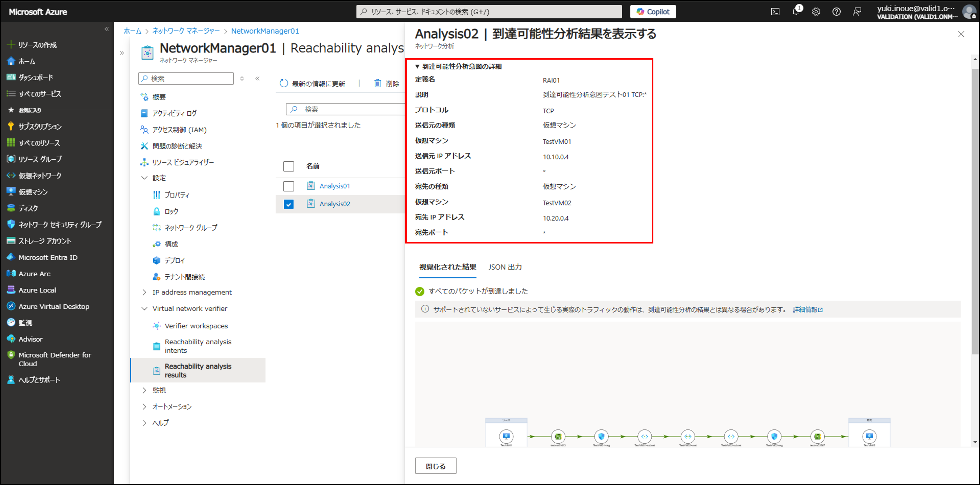
Task: Open Verifier workspaces menu item
Action: pyautogui.click(x=196, y=326)
